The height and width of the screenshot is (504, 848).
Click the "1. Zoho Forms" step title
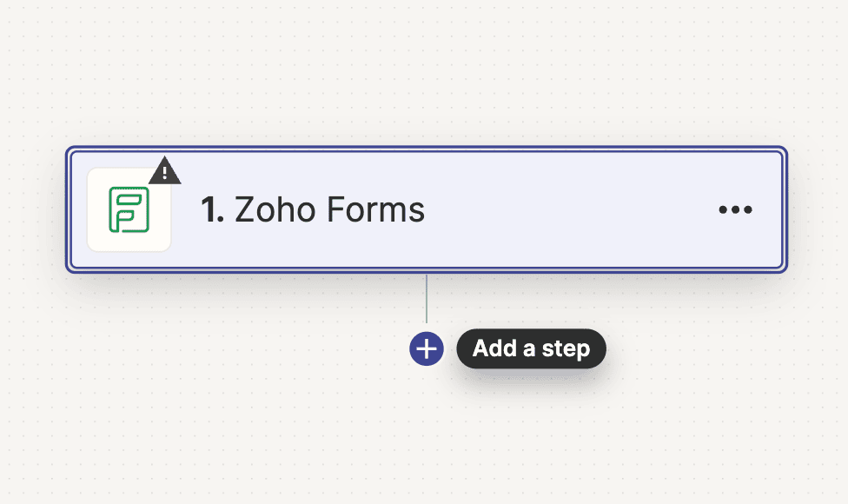click(313, 209)
